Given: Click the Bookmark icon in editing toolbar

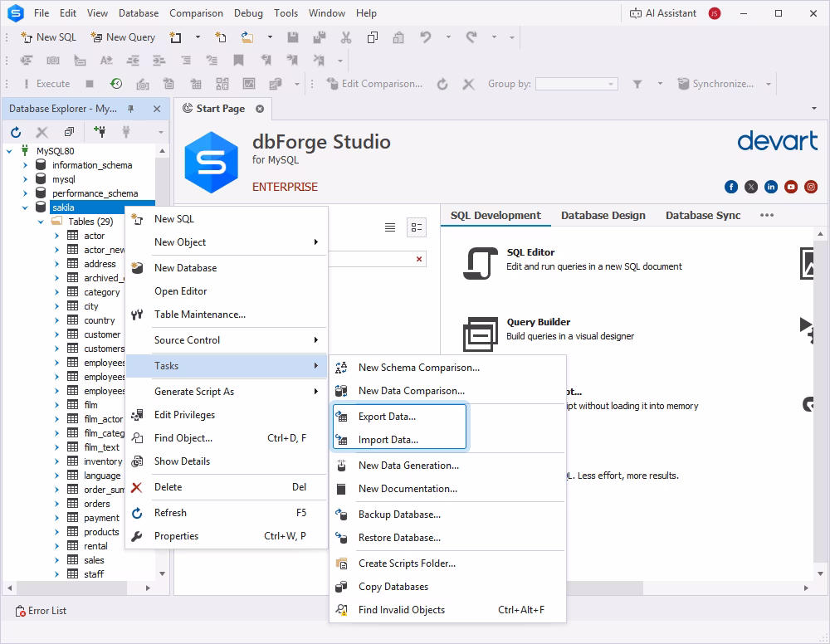Looking at the screenshot, I should click(239, 61).
